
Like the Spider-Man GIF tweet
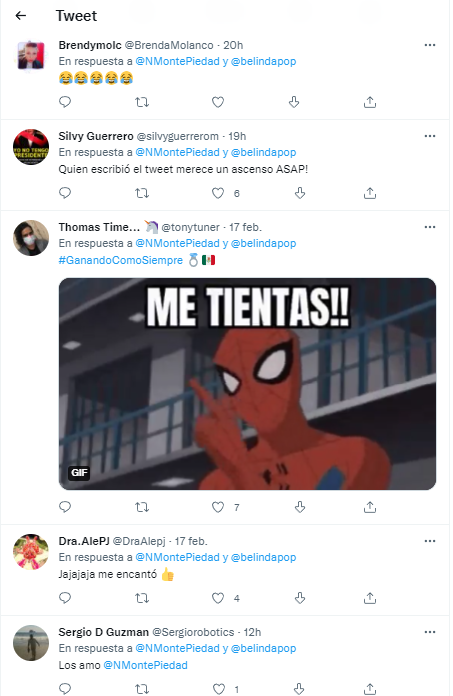[x=218, y=507]
